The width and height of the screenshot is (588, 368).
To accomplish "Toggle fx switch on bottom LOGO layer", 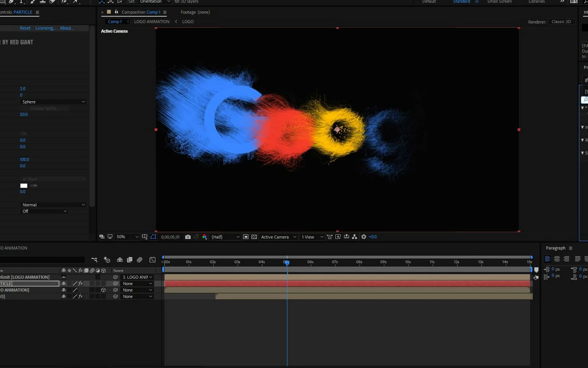I will [x=81, y=296].
